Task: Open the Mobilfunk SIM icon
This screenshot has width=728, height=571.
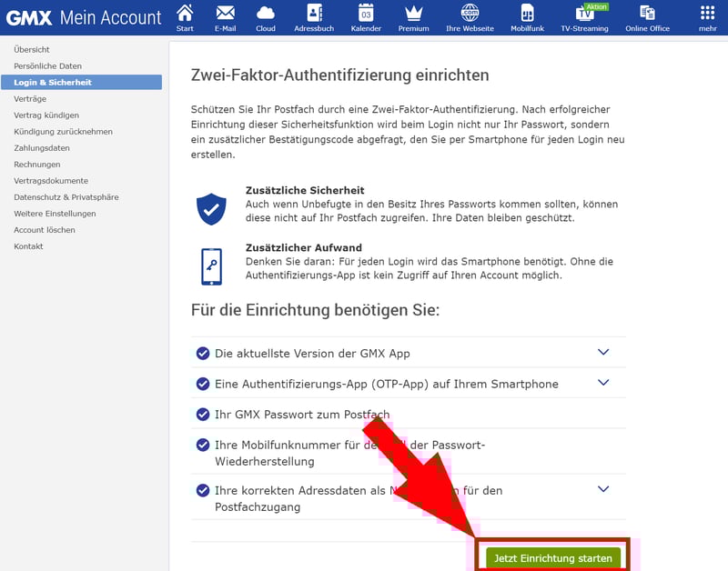Action: tap(528, 13)
